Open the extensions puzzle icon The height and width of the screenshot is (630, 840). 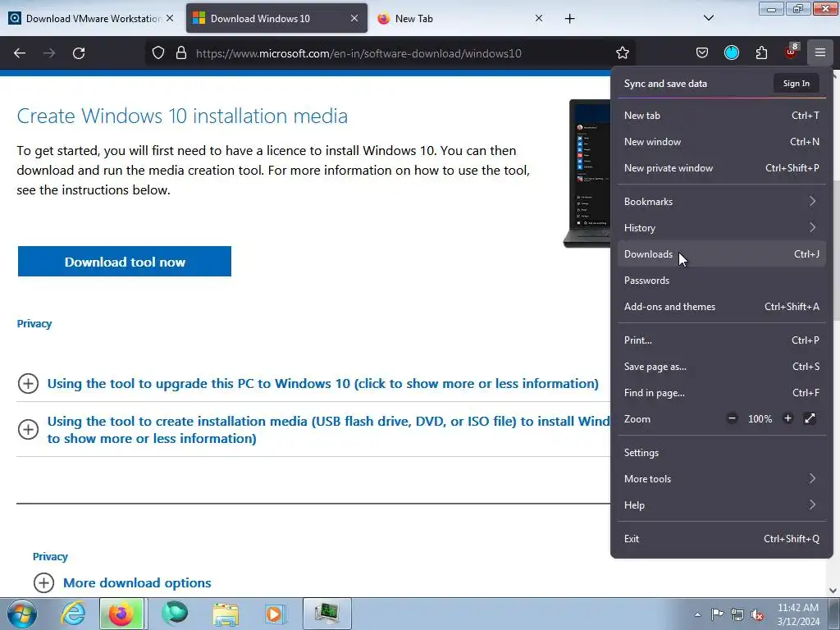point(761,52)
